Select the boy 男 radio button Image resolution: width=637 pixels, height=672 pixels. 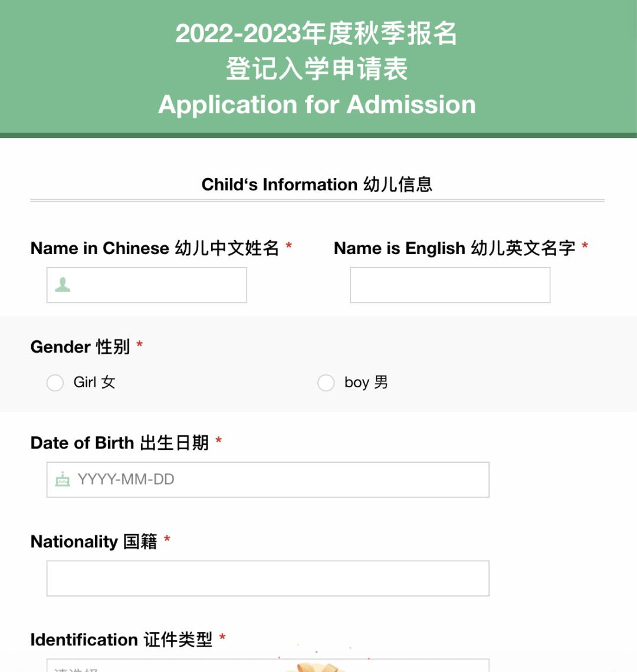326,383
